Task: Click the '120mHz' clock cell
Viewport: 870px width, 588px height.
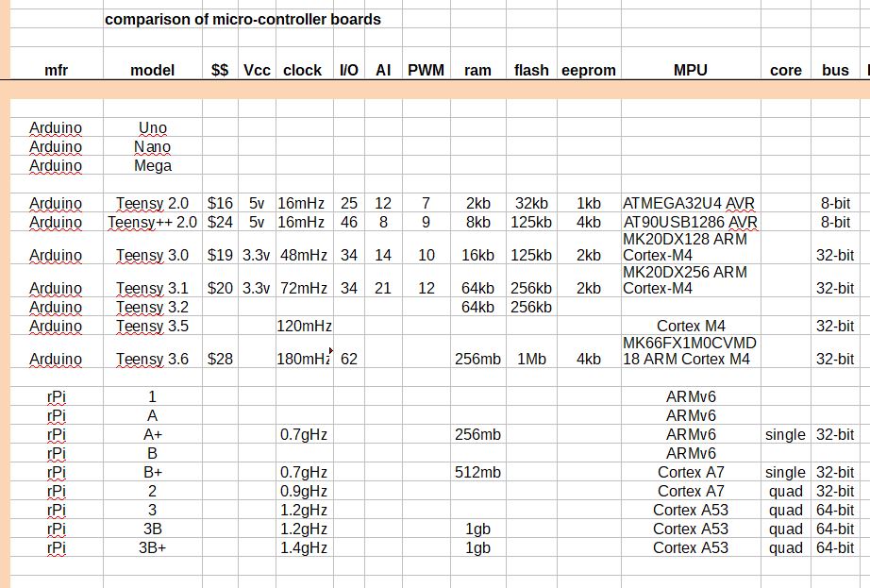Action: pyautogui.click(x=305, y=327)
